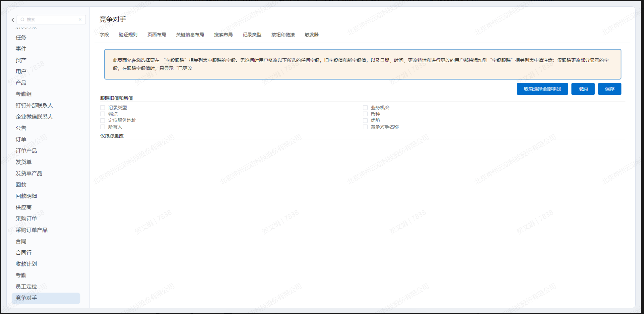Toggle the 业务机会 checkbox
Screen dimensions: 644x314
365,108
